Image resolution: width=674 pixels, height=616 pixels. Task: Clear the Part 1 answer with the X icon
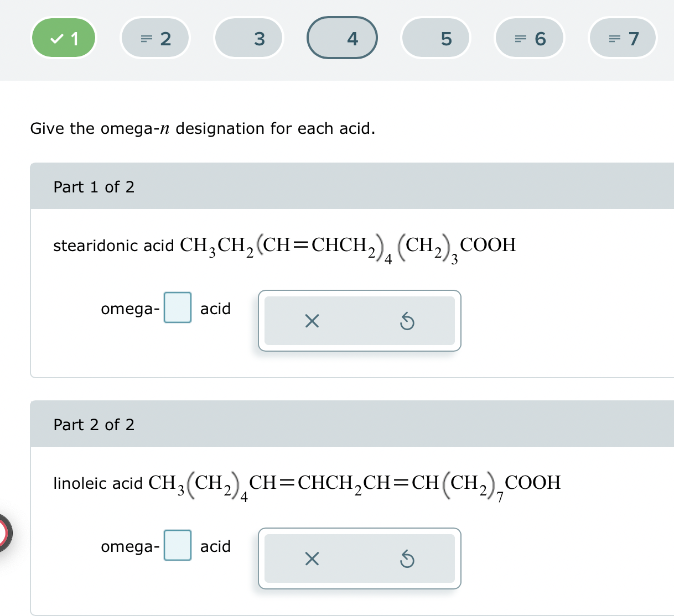pos(311,321)
